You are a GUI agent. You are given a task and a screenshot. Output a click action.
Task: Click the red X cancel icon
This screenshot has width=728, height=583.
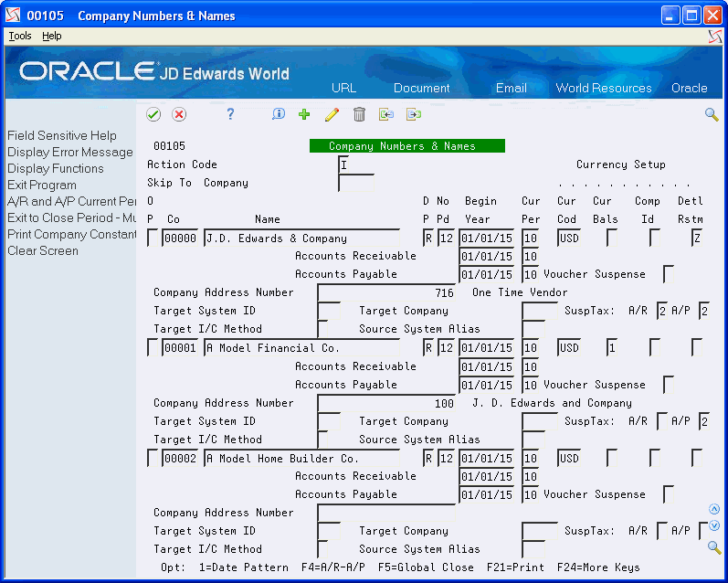click(179, 114)
